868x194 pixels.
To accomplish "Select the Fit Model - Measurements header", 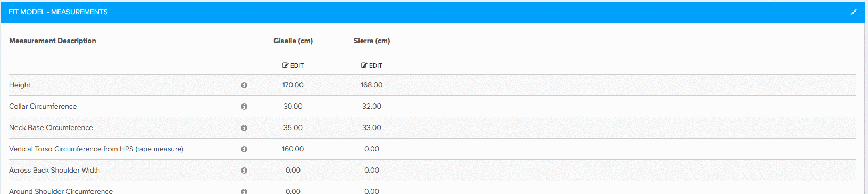I will coord(59,12).
